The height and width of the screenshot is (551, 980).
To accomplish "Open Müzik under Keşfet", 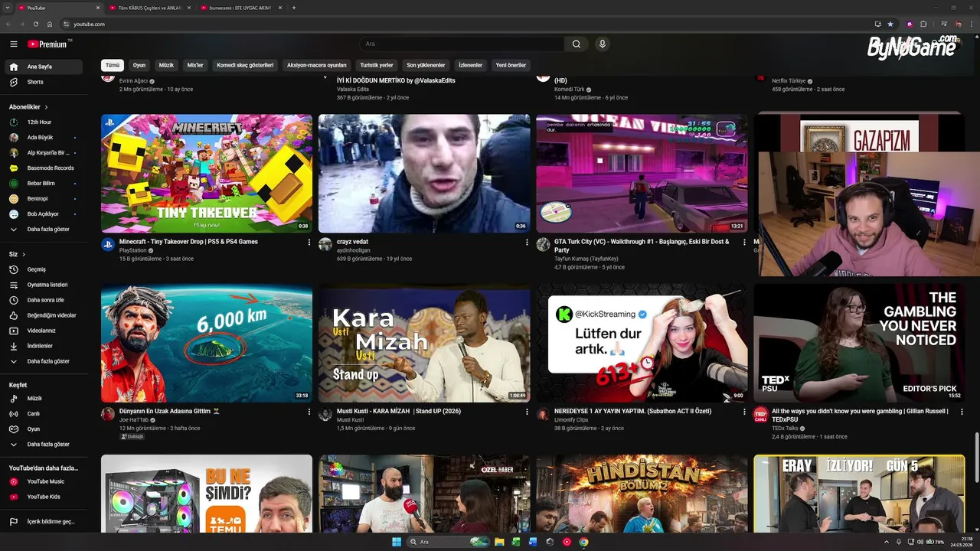I will [x=42, y=399].
